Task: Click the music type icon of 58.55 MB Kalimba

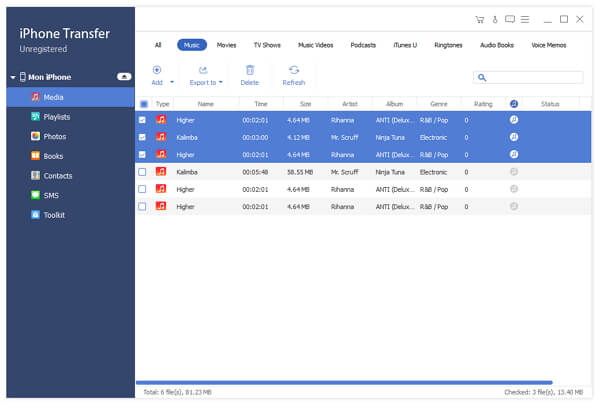Action: point(161,171)
